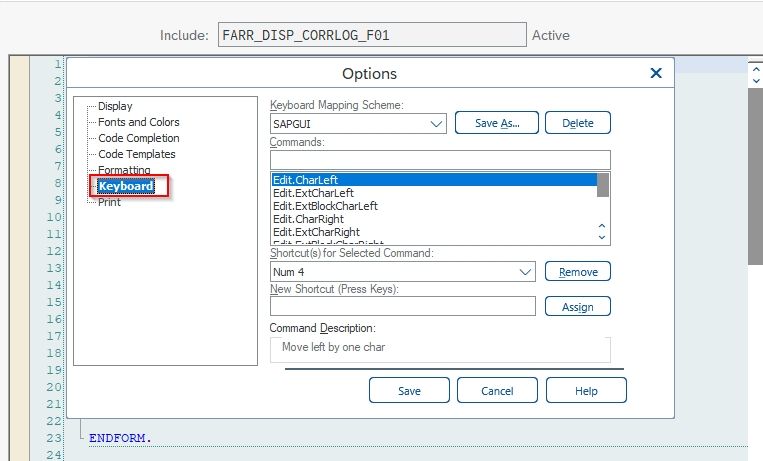Viewport: 763px width, 461px height.
Task: Open the Num 4 shortcut dropdown
Action: point(402,272)
